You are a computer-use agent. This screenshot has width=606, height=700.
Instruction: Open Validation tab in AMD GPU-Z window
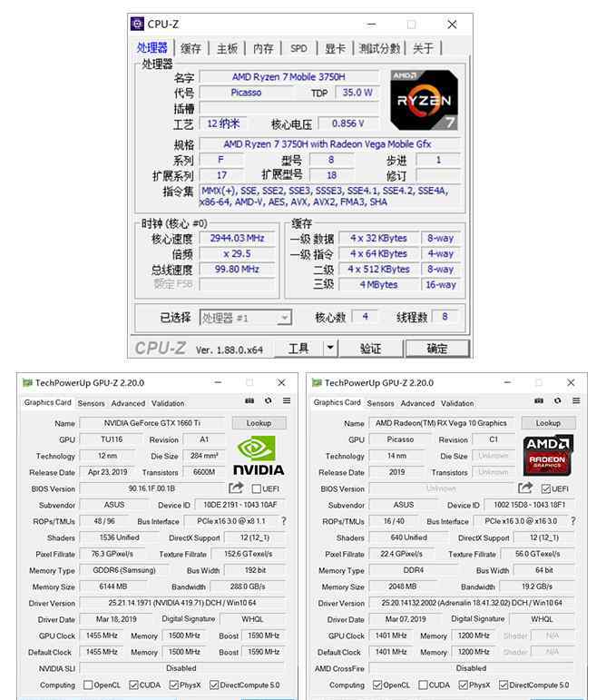457,403
